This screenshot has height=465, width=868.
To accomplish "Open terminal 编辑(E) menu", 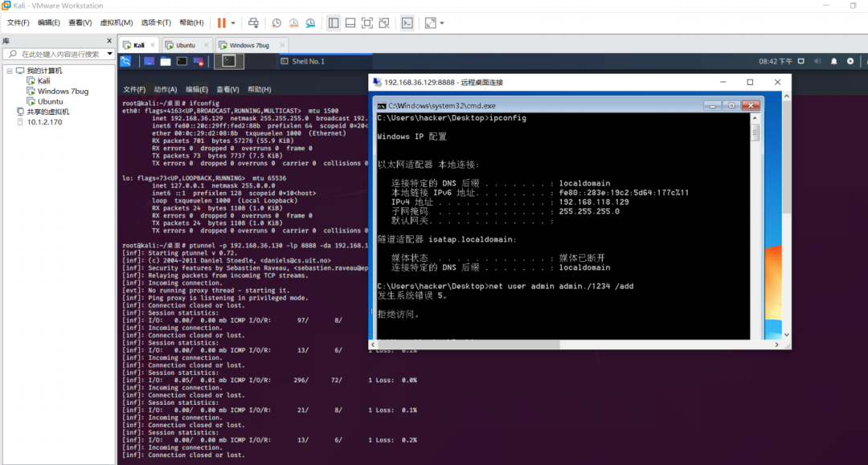I will (x=197, y=90).
